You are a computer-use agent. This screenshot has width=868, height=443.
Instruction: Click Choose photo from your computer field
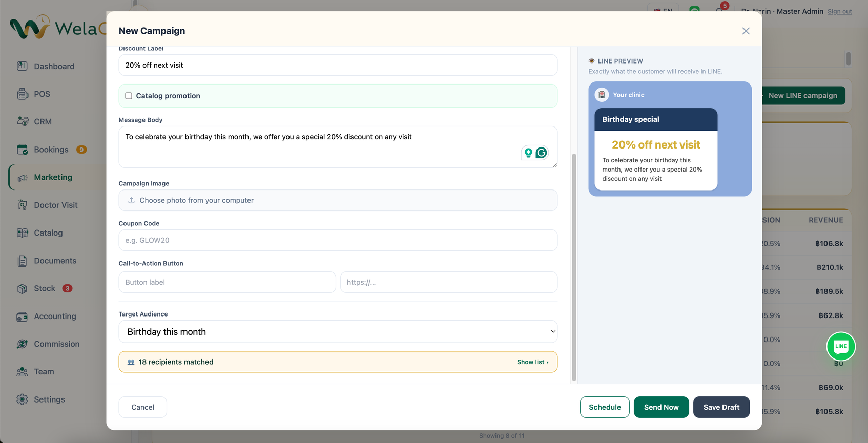[338, 200]
